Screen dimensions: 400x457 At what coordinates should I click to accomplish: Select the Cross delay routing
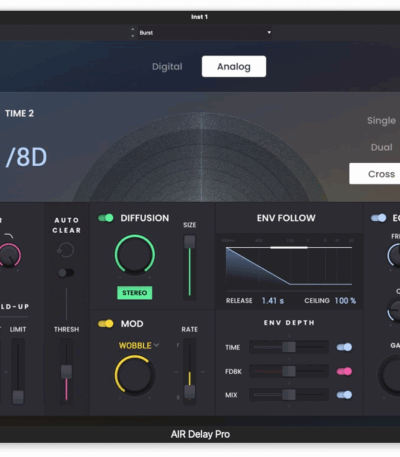coord(375,174)
